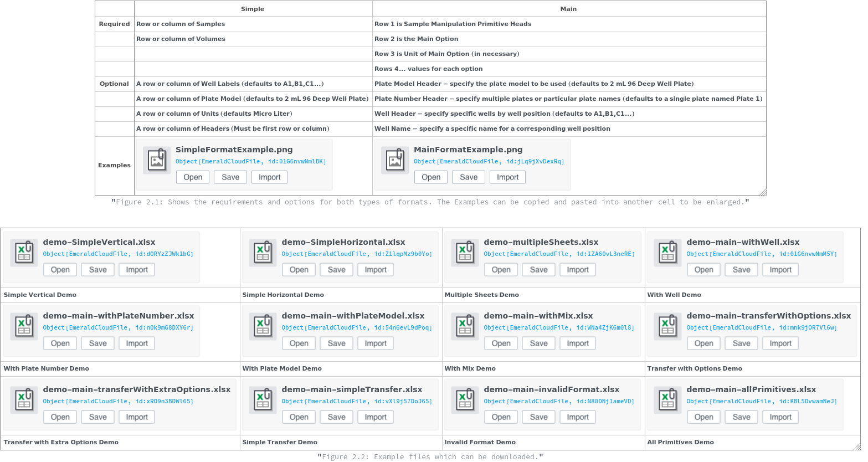Open demo-main-transferWithExtraOptions.xlsx
868x462 pixels.
point(60,417)
